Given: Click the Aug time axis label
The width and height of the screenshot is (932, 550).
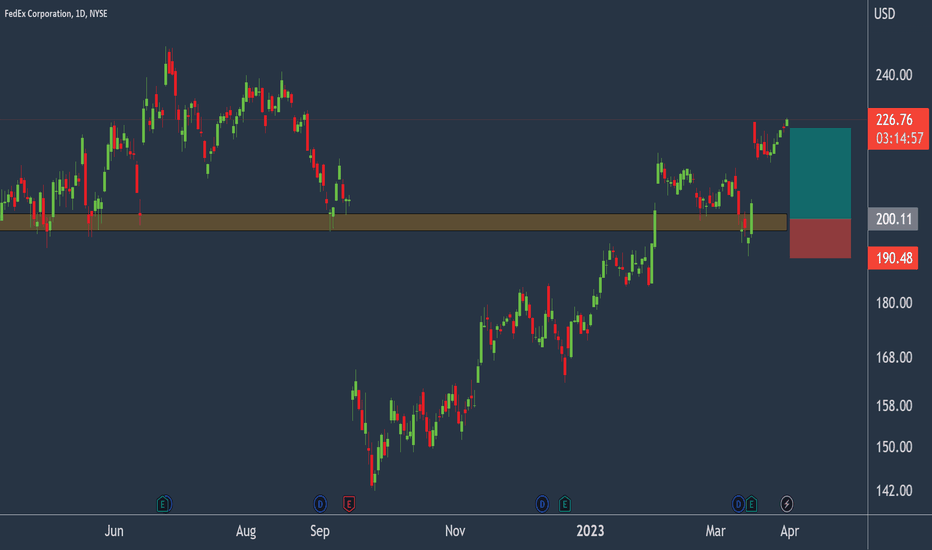Looking at the screenshot, I should click(x=246, y=531).
